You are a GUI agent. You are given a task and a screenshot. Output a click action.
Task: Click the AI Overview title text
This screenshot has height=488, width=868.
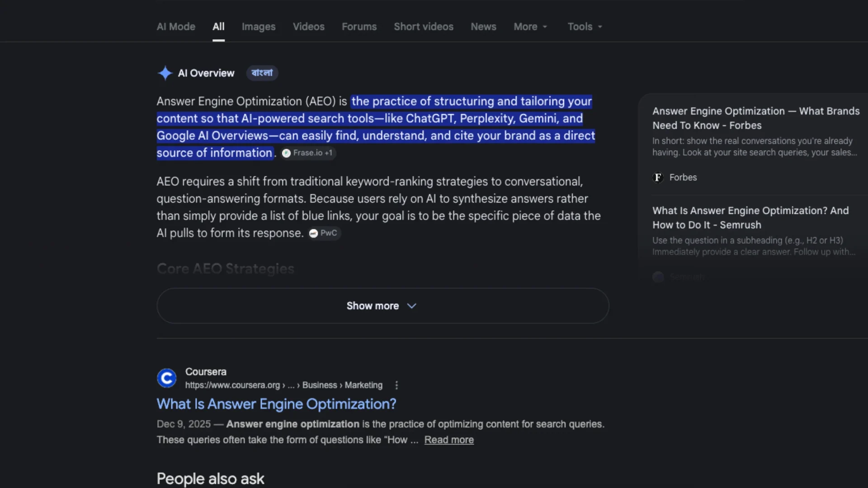pyautogui.click(x=206, y=73)
